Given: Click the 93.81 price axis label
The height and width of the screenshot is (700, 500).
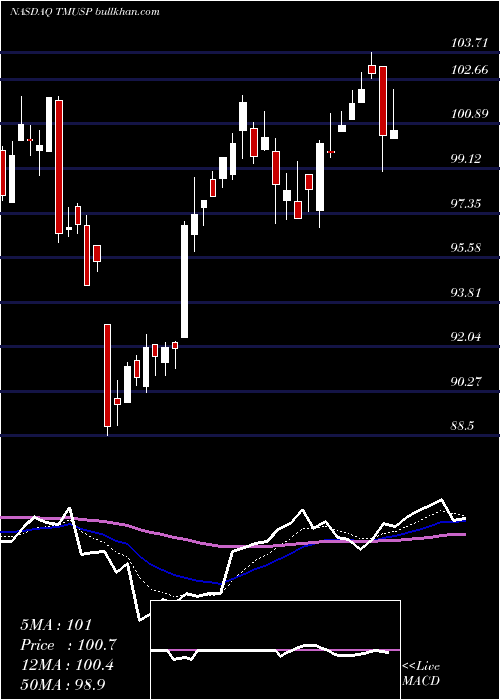Looking at the screenshot, I should click(x=467, y=293).
